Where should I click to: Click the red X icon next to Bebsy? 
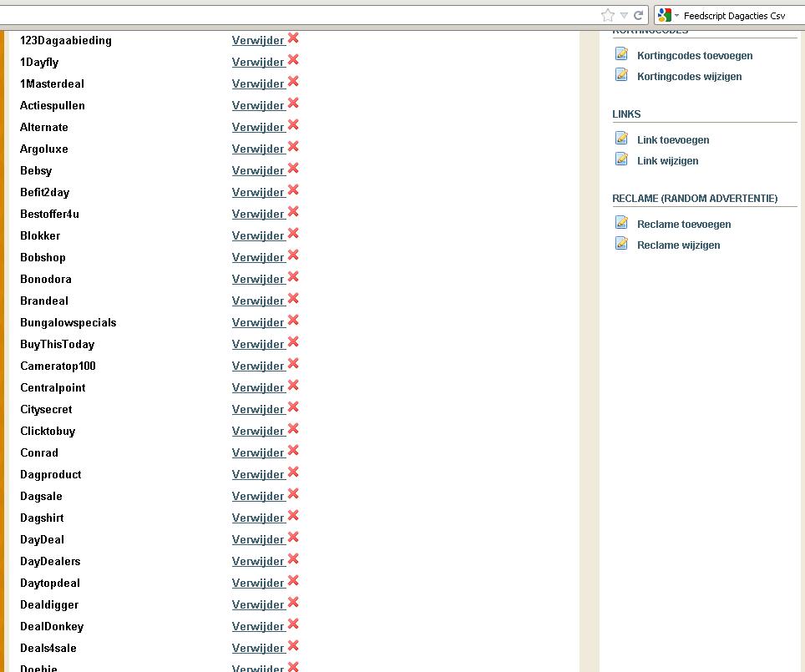click(293, 168)
